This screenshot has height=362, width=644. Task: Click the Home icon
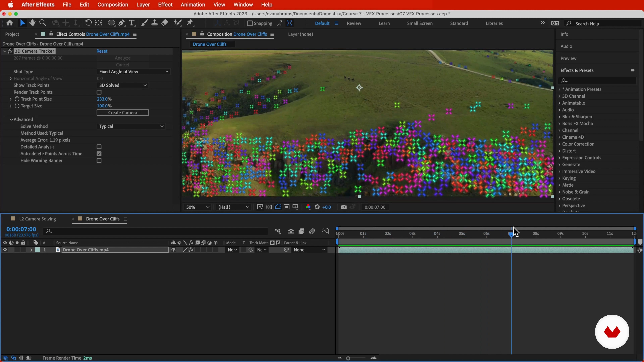[10, 23]
